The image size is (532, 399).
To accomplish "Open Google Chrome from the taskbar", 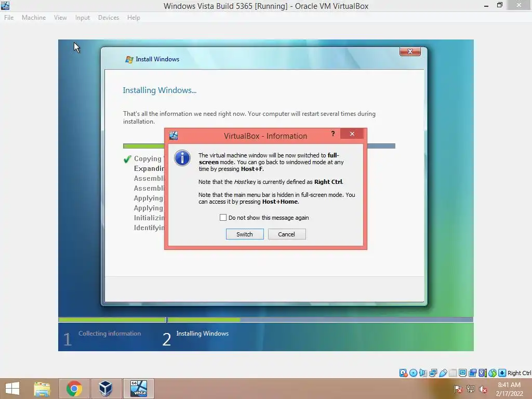I will pos(74,389).
